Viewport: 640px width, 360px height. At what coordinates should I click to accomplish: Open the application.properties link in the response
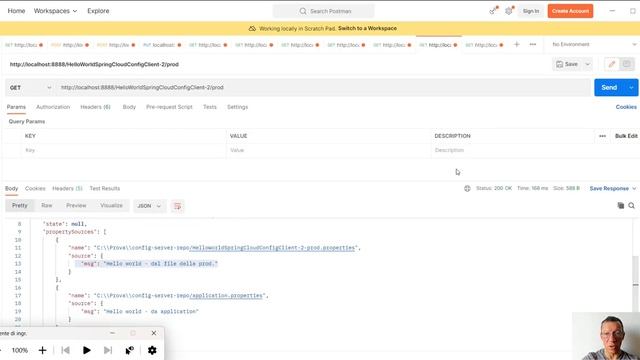click(x=226, y=296)
